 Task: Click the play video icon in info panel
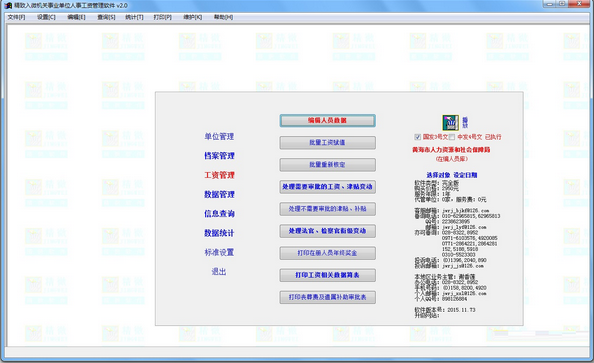pos(450,123)
